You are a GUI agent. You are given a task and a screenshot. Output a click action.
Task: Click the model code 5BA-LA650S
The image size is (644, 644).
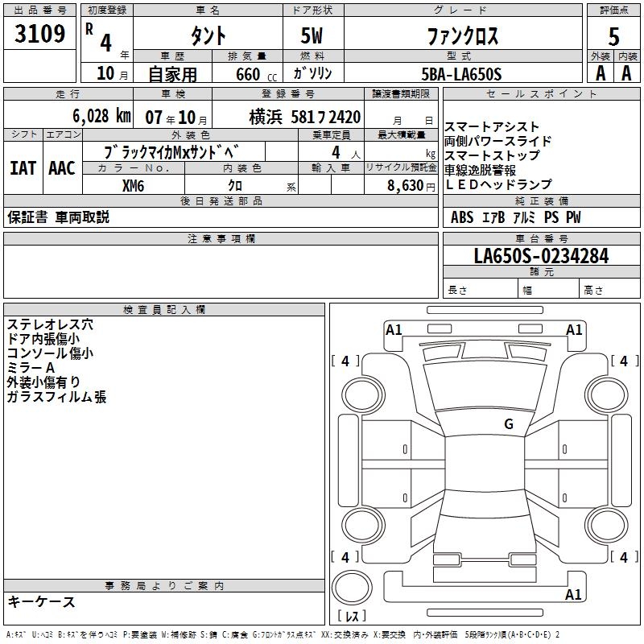pyautogui.click(x=462, y=74)
